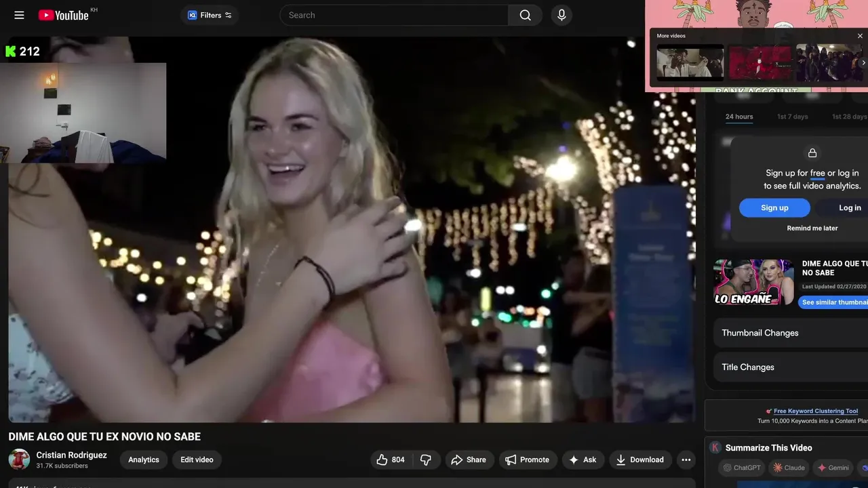The width and height of the screenshot is (868, 488).
Task: Click the video player to pause
Action: pos(352,229)
